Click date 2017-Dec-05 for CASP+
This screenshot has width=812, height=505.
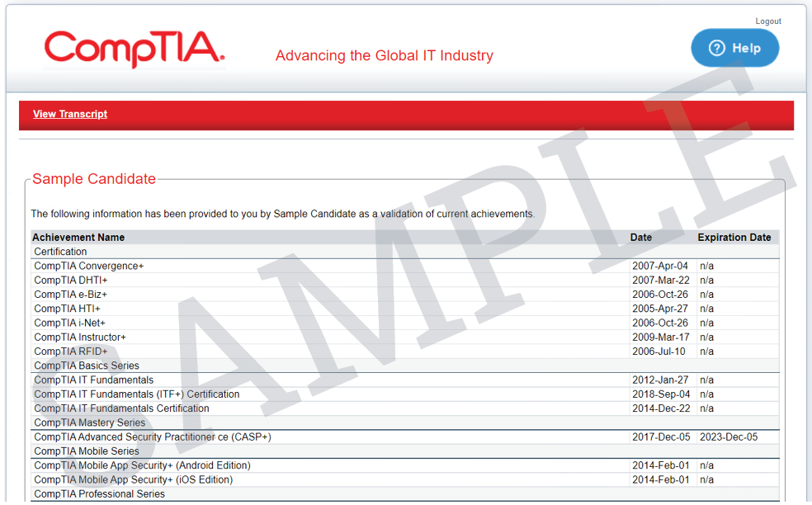pyautogui.click(x=661, y=437)
